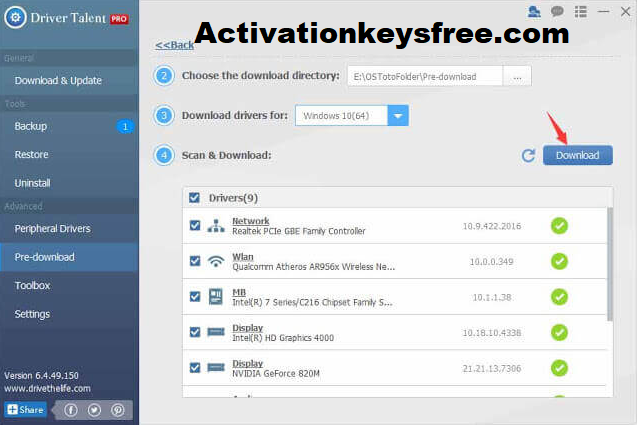Open the Settings section

[69, 314]
